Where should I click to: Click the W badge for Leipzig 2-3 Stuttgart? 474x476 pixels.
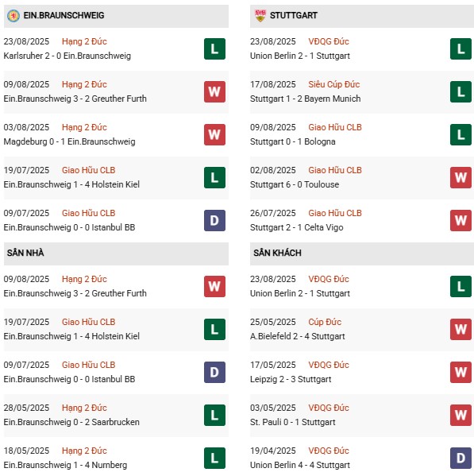click(x=461, y=372)
